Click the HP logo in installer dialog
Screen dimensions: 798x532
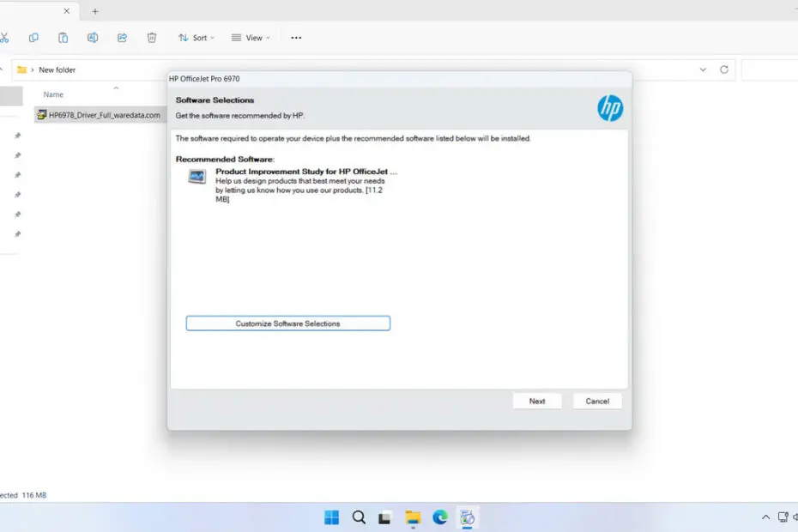[610, 108]
